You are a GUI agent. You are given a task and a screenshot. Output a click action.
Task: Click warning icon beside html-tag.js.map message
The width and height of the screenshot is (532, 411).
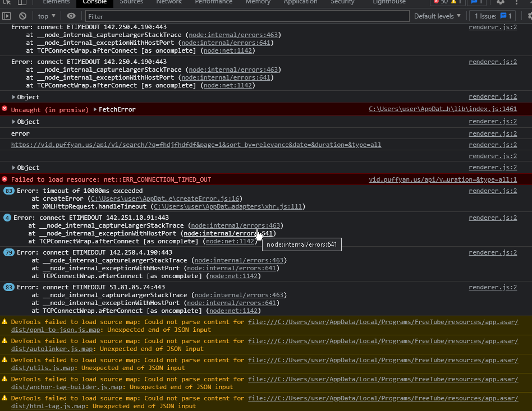point(4,398)
